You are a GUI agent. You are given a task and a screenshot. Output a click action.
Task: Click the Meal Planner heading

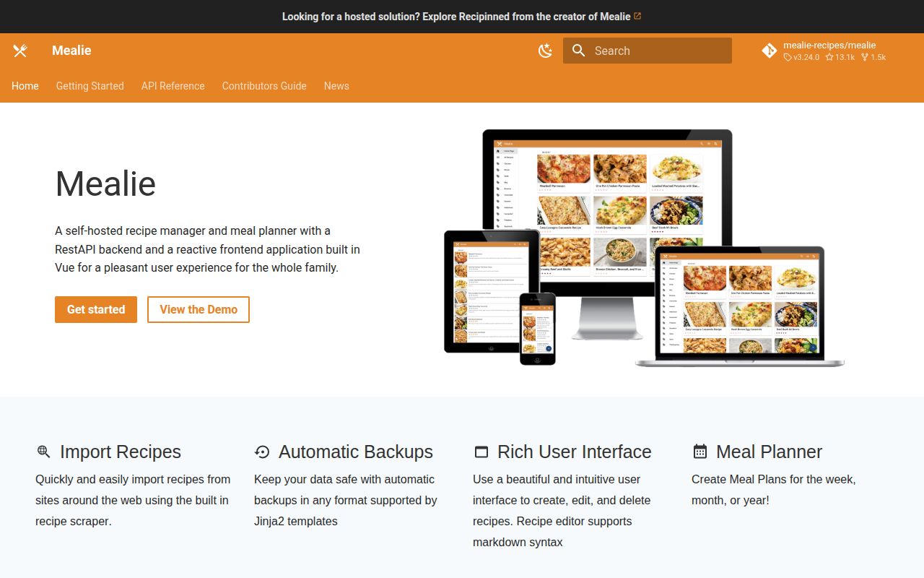click(x=770, y=452)
